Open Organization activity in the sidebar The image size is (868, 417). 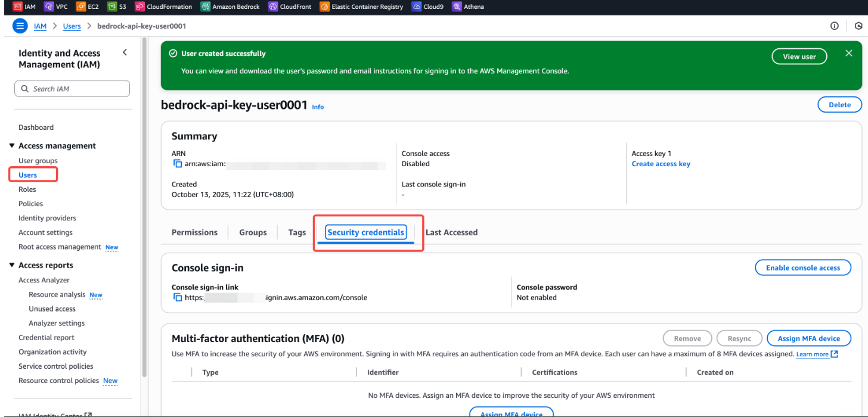tap(52, 352)
